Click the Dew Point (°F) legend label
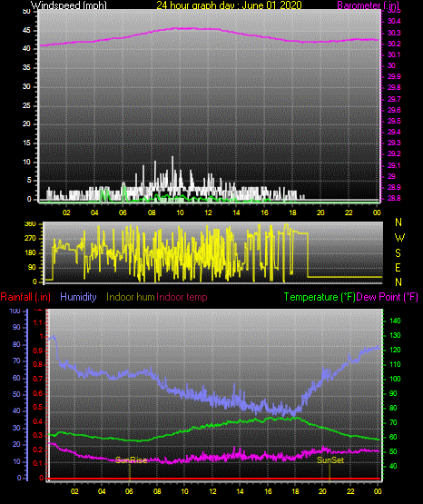The image size is (423, 504). 388,297
